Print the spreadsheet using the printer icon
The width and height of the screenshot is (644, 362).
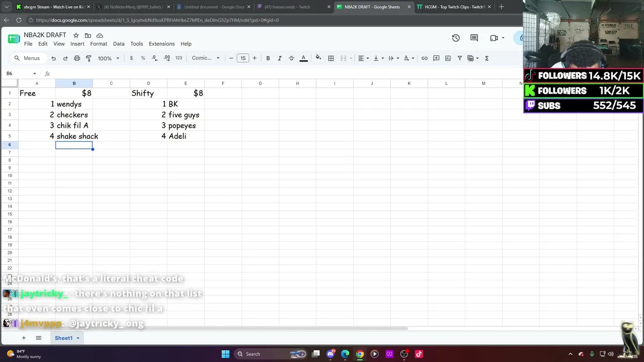pyautogui.click(x=77, y=58)
